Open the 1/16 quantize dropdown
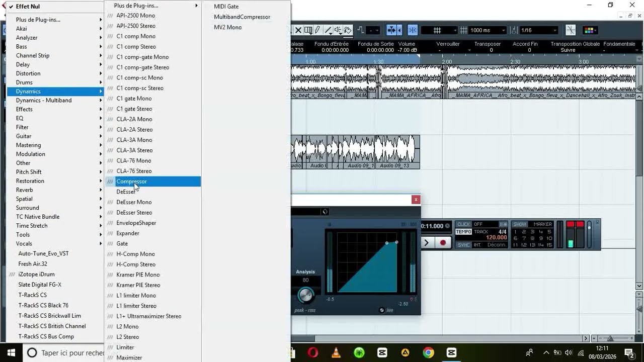 (x=538, y=30)
